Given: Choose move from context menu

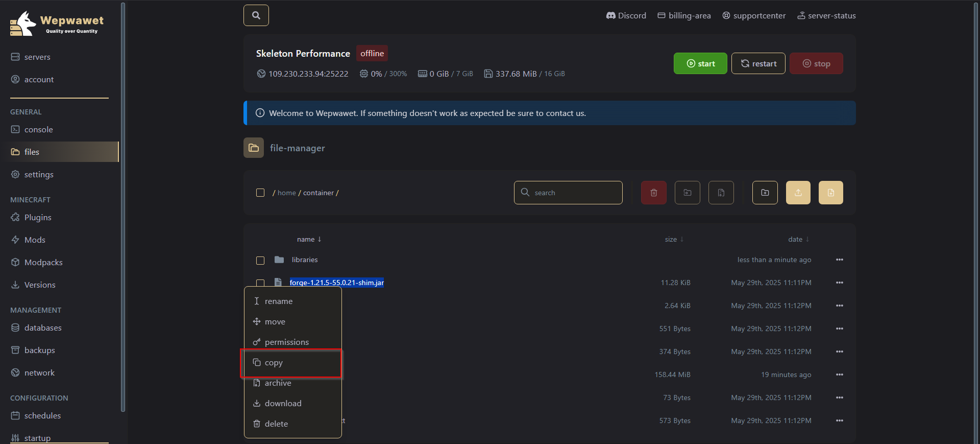Looking at the screenshot, I should pos(293,321).
